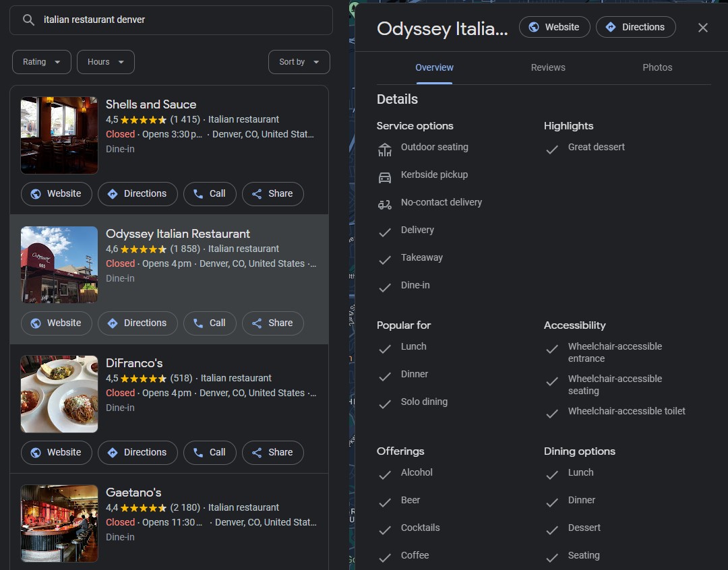Click the Odyssey Italian Restaurant list title
The height and width of the screenshot is (570, 728).
click(178, 234)
